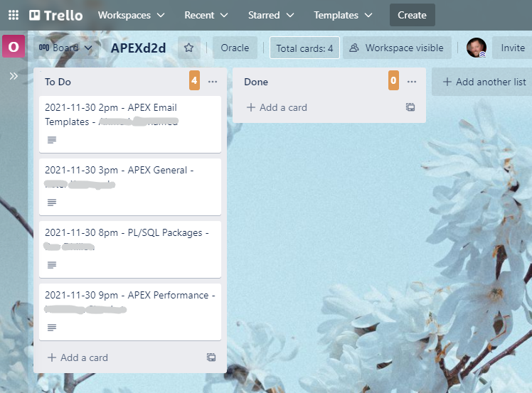Create from template in To Do list
532x393 pixels.
[211, 357]
